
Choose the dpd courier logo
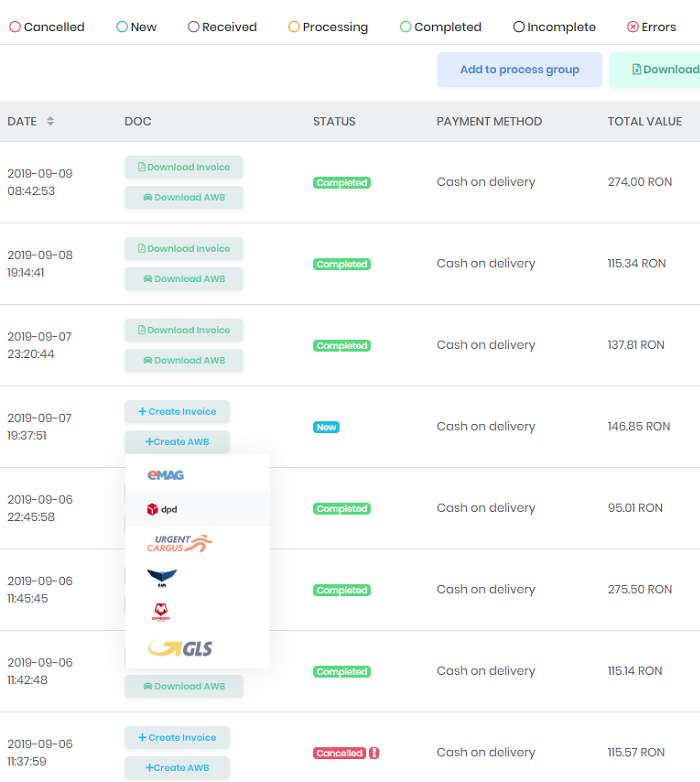pyautogui.click(x=162, y=509)
